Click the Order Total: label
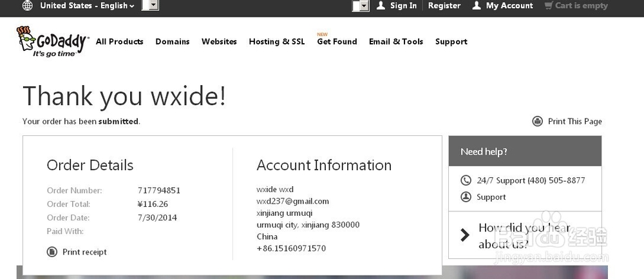This screenshot has width=644, height=279. pos(69,204)
